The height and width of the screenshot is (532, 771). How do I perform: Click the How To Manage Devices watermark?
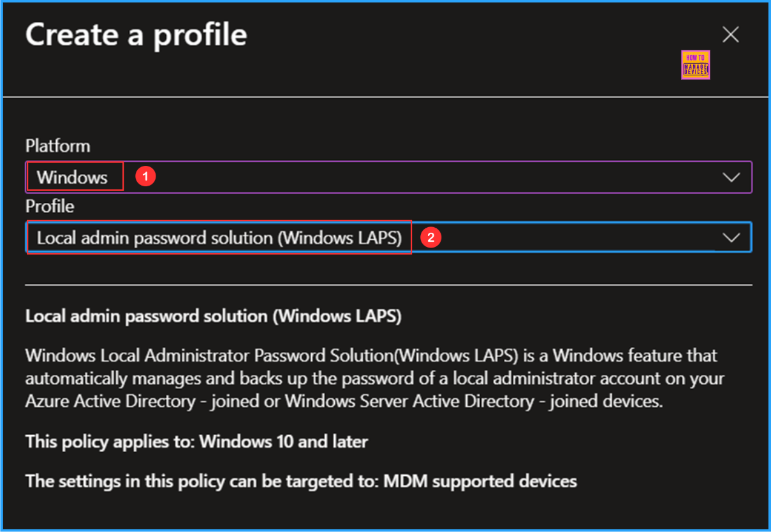click(x=695, y=64)
